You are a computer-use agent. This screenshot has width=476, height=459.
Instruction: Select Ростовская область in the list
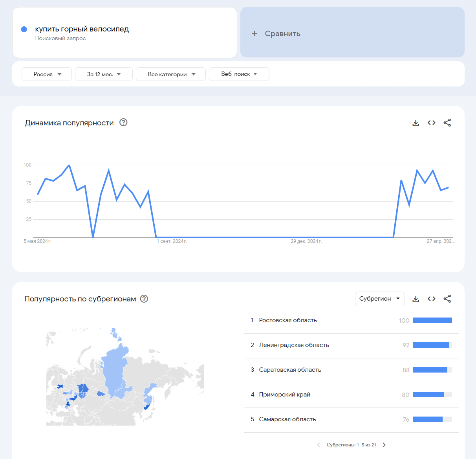point(352,321)
